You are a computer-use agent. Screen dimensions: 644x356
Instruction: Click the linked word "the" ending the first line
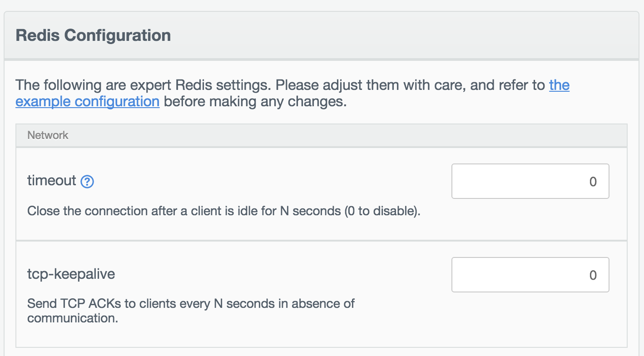point(559,85)
